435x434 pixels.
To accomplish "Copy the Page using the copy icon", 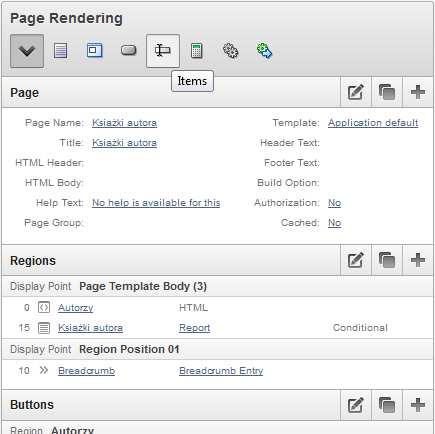I will click(387, 92).
